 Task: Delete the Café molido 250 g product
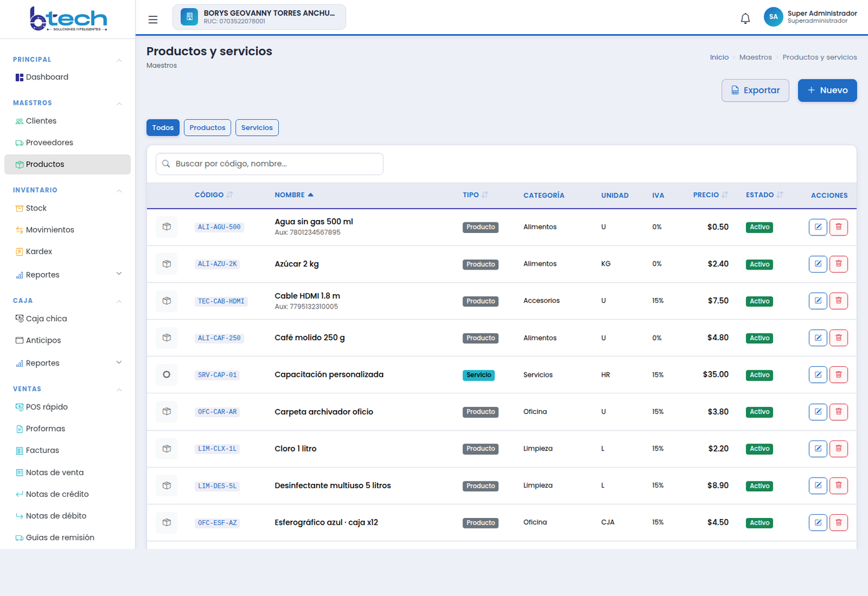click(x=838, y=338)
